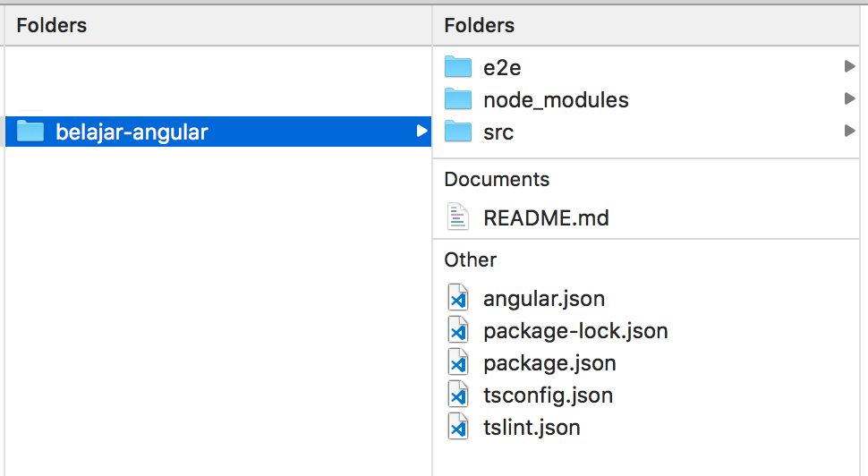Click the node_modules folder icon
Image resolution: width=868 pixels, height=476 pixels.
click(458, 99)
